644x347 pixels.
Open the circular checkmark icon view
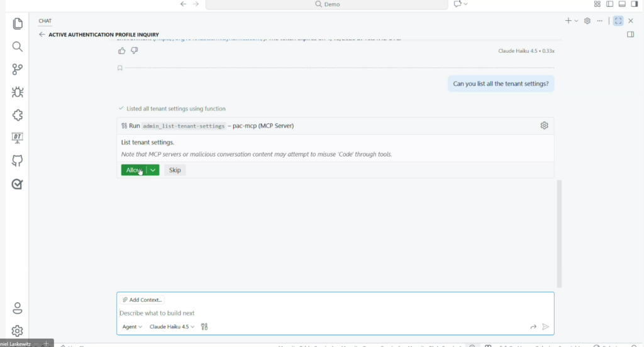[x=17, y=184]
